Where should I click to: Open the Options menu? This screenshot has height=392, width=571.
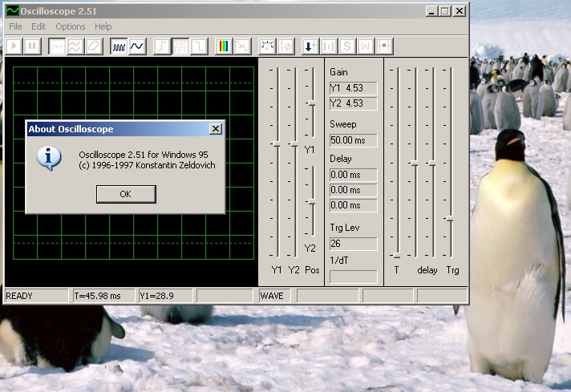pyautogui.click(x=71, y=26)
